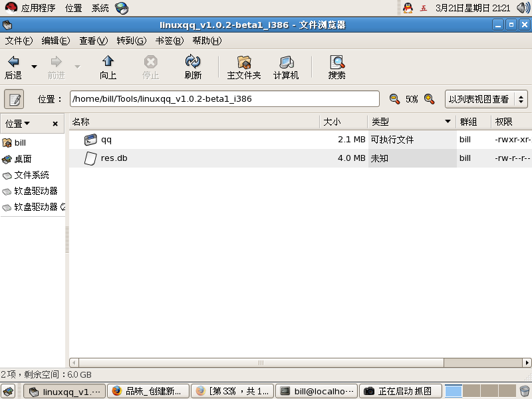532x399 pixels.
Task: Open the trash icon in the panel
Action: 525,391
